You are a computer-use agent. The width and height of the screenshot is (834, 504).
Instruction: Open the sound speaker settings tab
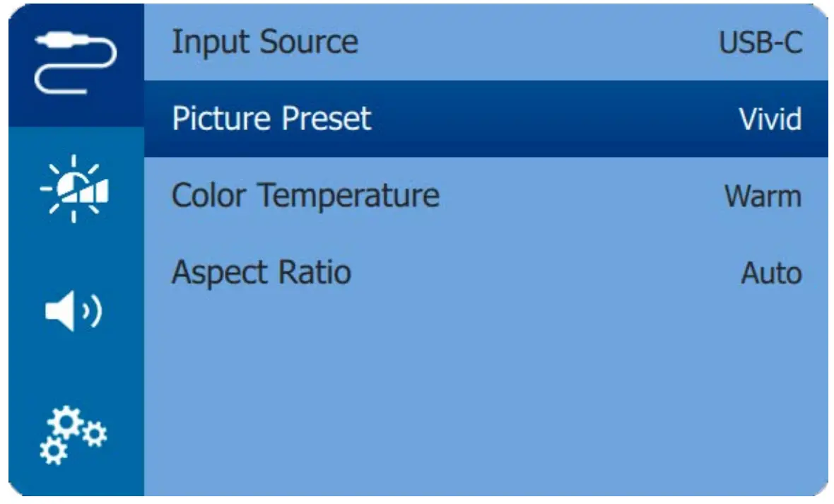[76, 312]
